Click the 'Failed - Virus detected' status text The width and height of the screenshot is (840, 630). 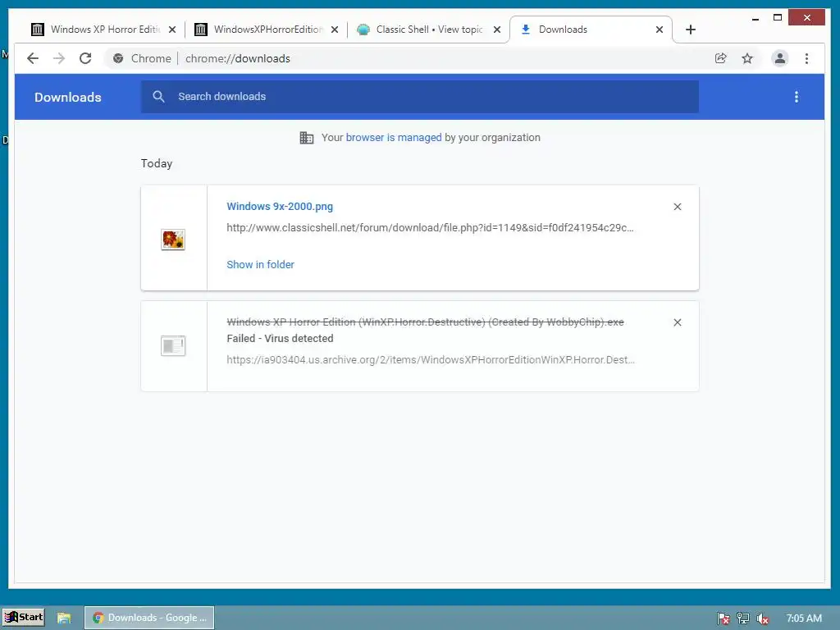pos(280,339)
